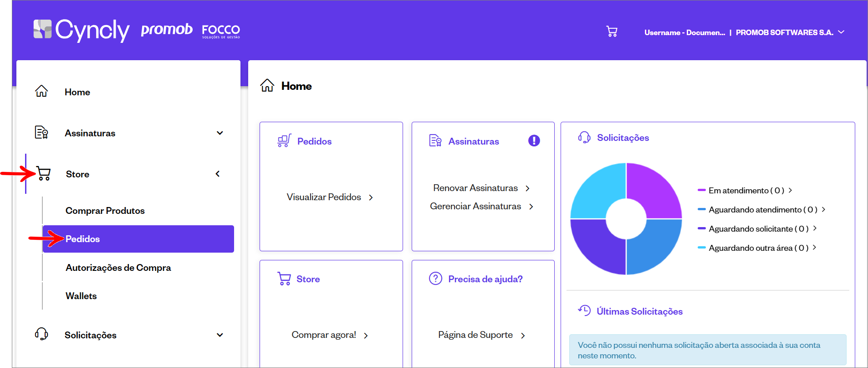This screenshot has width=868, height=368.
Task: Open the Solicitações sidebar menu
Action: [x=91, y=335]
